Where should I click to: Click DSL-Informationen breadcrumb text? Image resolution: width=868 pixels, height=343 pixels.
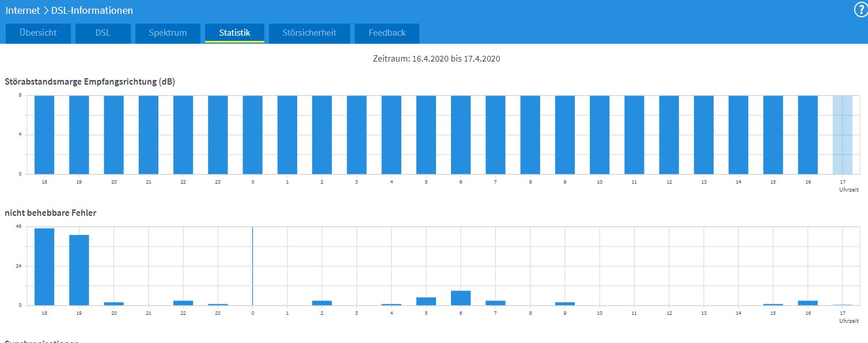92,10
